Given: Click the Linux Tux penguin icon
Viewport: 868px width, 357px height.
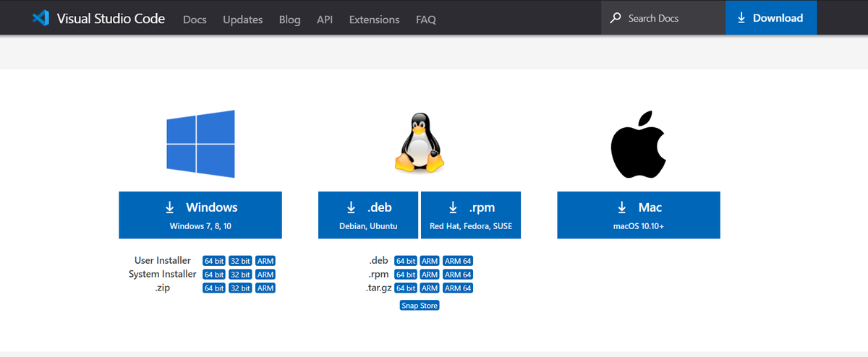Looking at the screenshot, I should (x=419, y=144).
